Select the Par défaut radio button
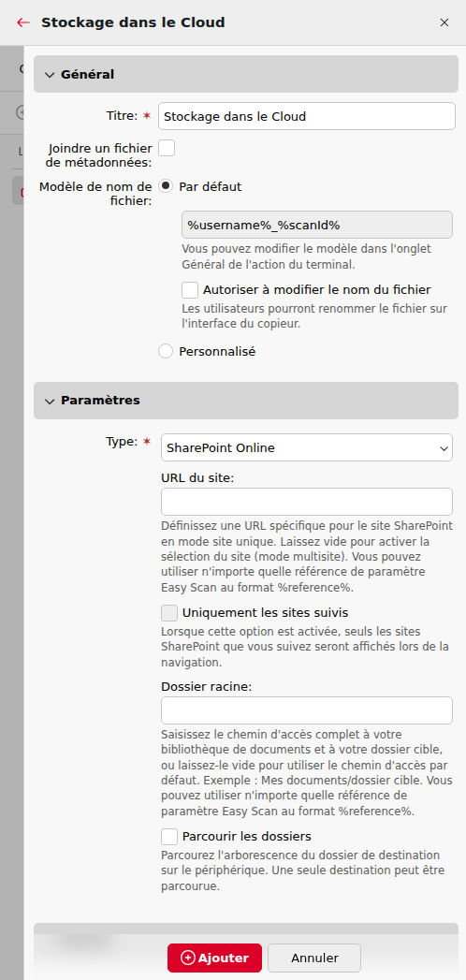 pyautogui.click(x=166, y=186)
